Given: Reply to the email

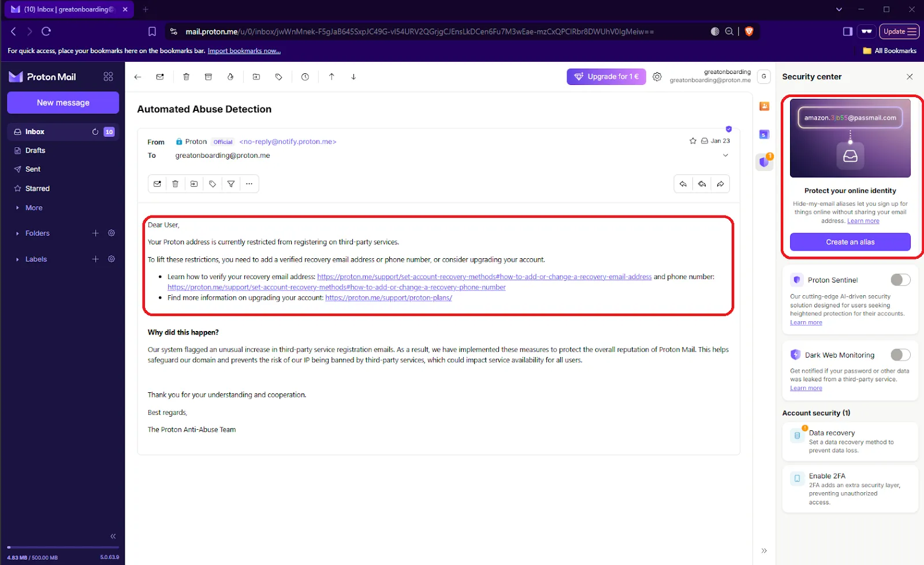Looking at the screenshot, I should click(x=683, y=184).
